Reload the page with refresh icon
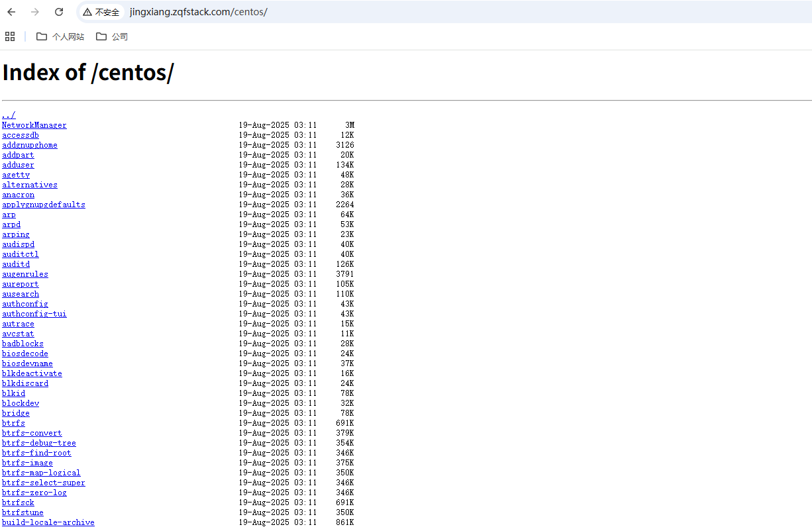Viewport: 812px width, 527px height. 59,12
